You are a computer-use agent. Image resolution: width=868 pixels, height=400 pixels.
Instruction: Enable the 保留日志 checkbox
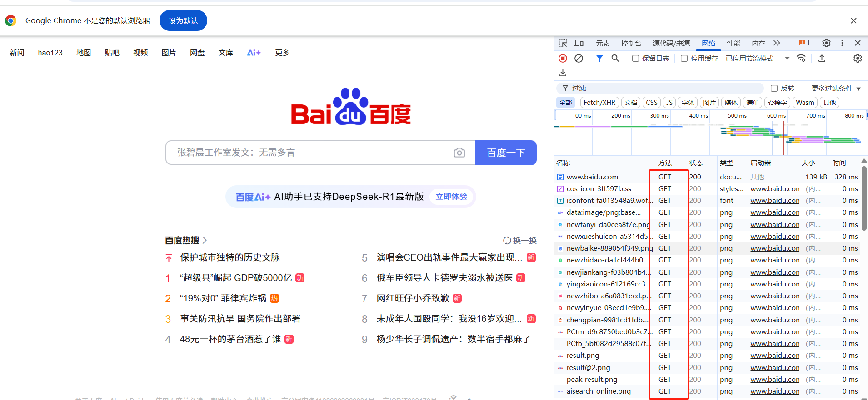635,58
